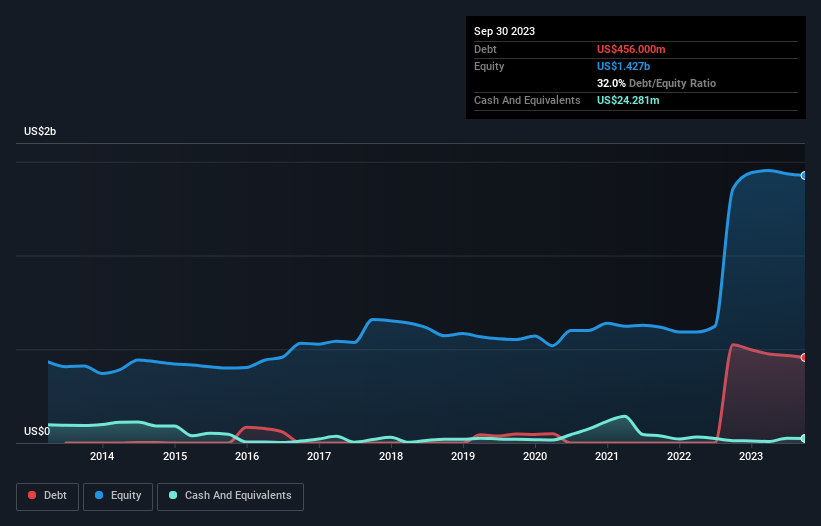Click the Debt label in tooltip
Image resolution: width=821 pixels, height=526 pixels.
[485, 49]
